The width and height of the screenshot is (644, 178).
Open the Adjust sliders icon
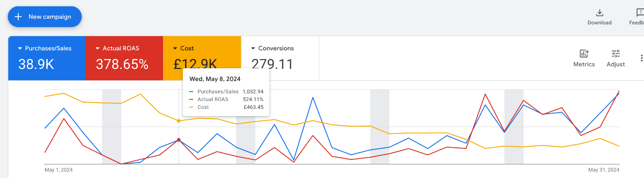click(x=615, y=54)
